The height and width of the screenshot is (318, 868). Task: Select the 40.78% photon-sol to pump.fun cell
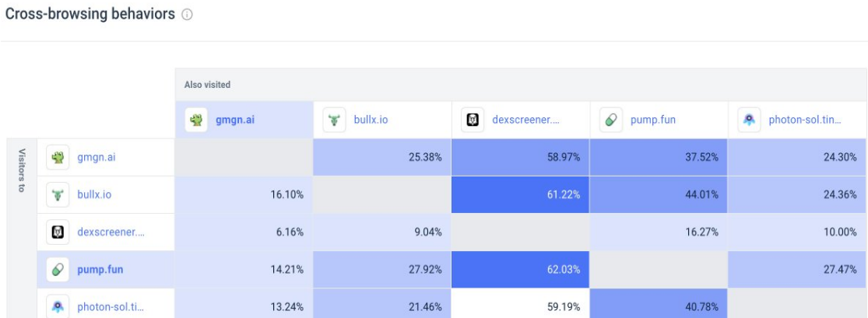click(x=658, y=306)
